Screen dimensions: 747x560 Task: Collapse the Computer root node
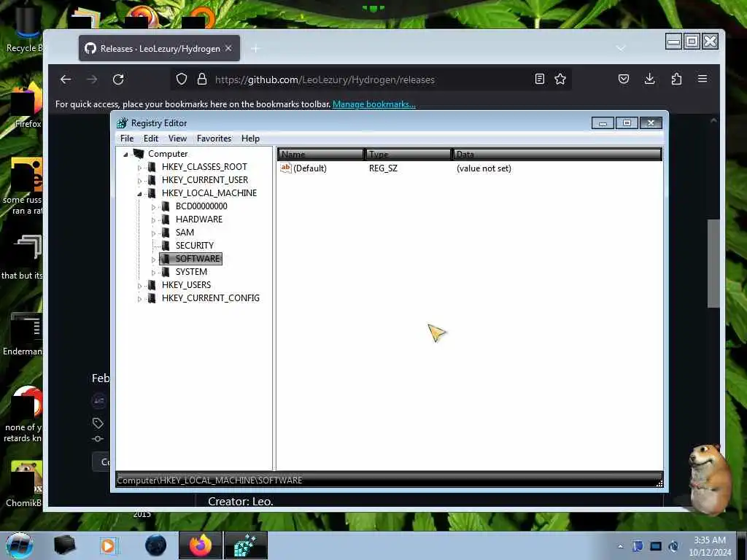click(x=125, y=155)
